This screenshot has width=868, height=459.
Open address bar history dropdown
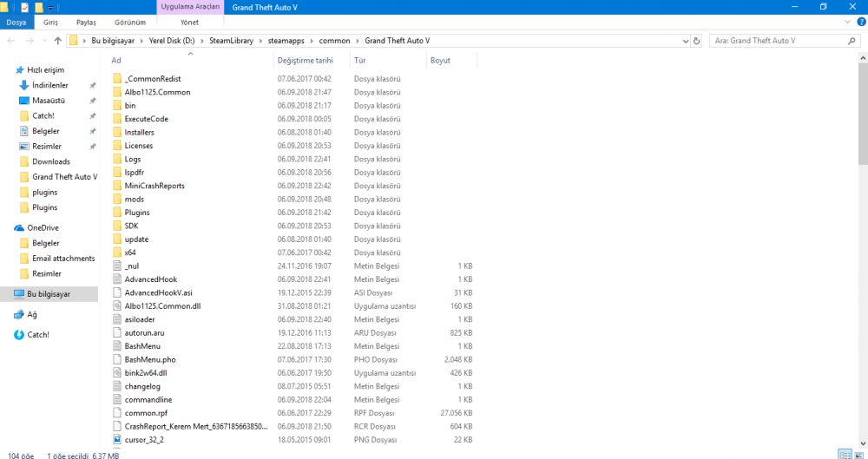(686, 41)
